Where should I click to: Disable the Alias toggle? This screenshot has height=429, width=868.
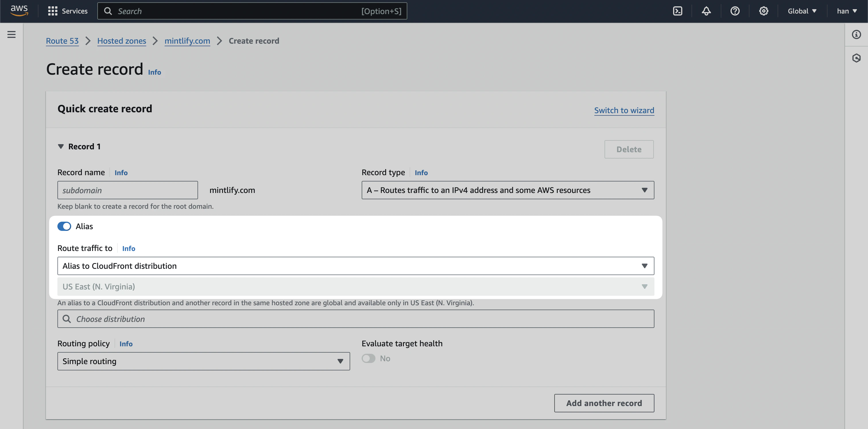64,226
